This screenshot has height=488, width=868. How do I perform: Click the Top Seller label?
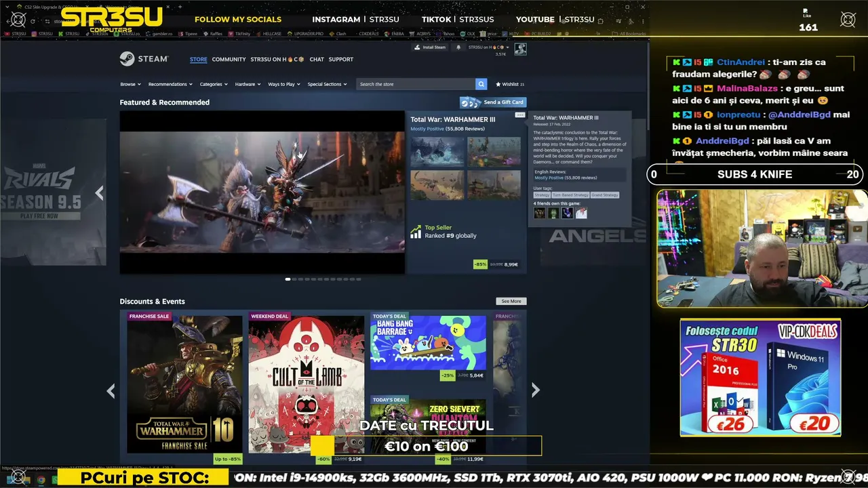438,228
